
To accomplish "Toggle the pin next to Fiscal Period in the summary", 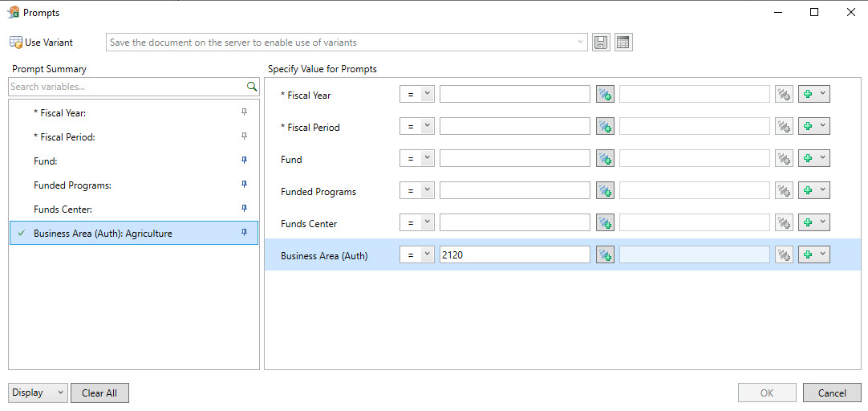I will click(x=244, y=136).
